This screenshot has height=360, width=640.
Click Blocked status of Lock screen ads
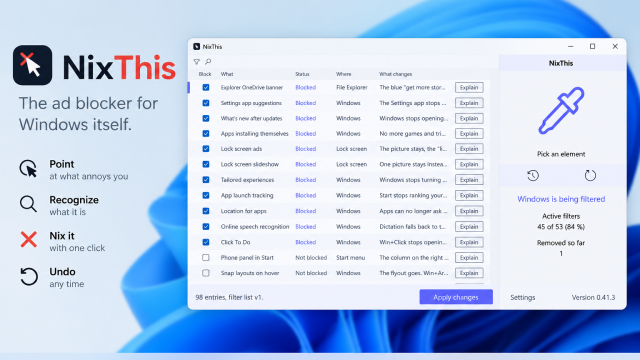click(306, 149)
